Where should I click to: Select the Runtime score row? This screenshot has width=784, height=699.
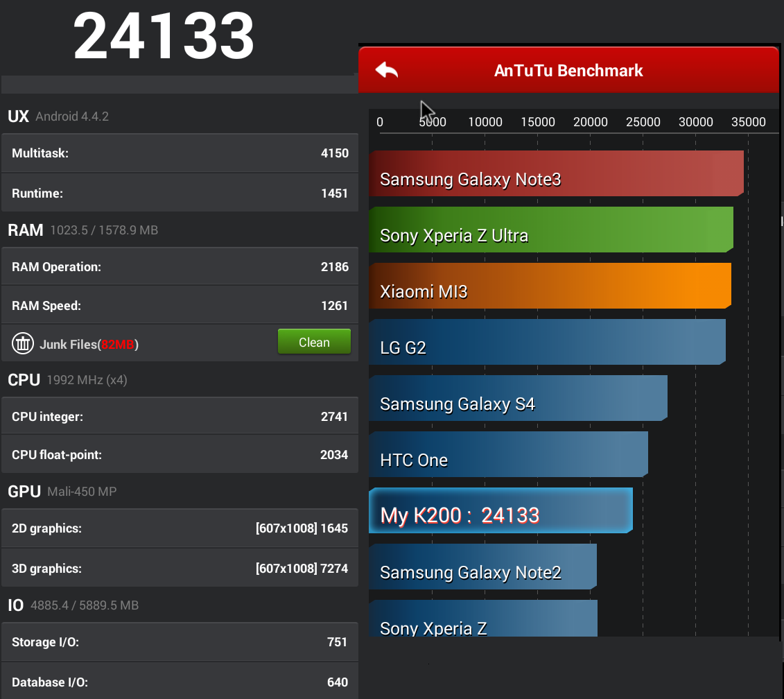coord(180,193)
